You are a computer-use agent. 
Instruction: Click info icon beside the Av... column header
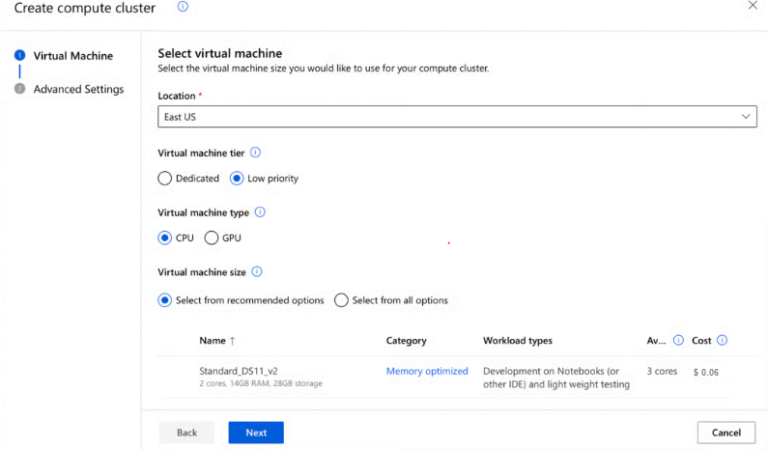click(678, 340)
